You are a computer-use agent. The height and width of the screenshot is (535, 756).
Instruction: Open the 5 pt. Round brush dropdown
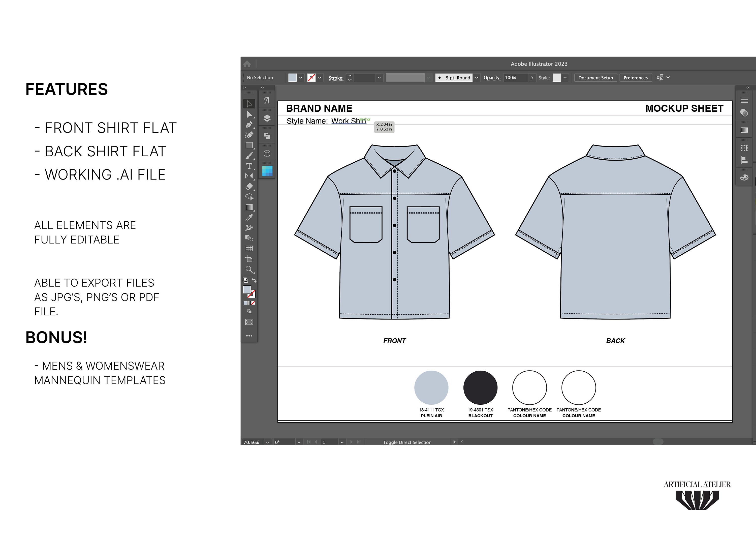coord(477,78)
